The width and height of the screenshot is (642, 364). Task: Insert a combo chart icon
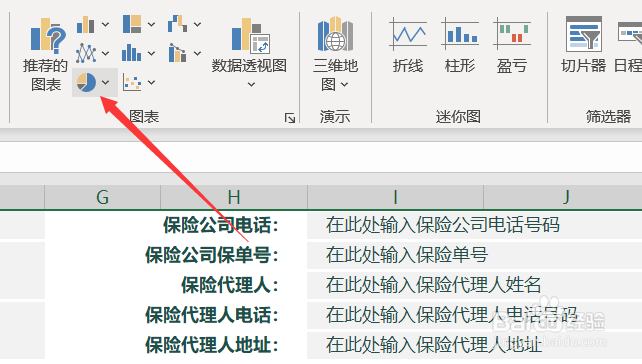(x=178, y=53)
